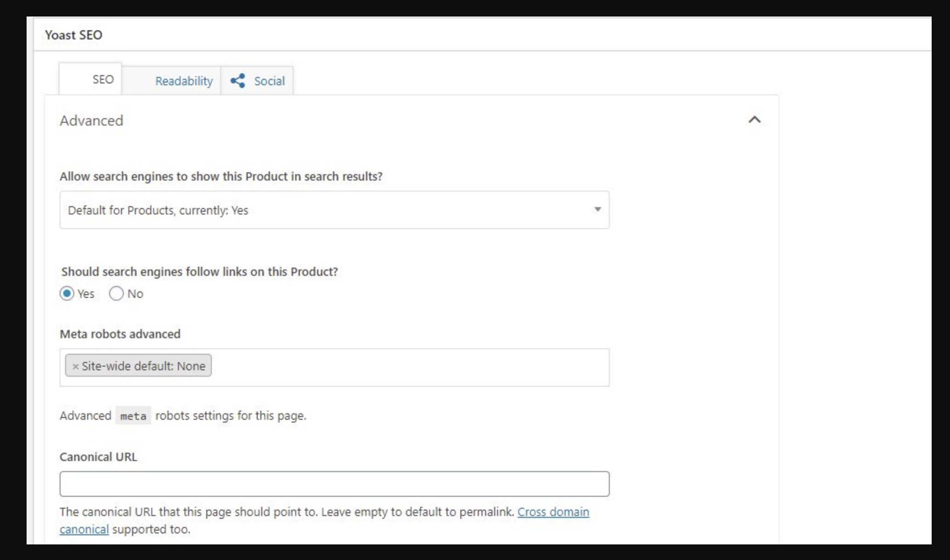Viewport: 950px width, 560px height.
Task: Click the search results question label
Action: coord(222,176)
